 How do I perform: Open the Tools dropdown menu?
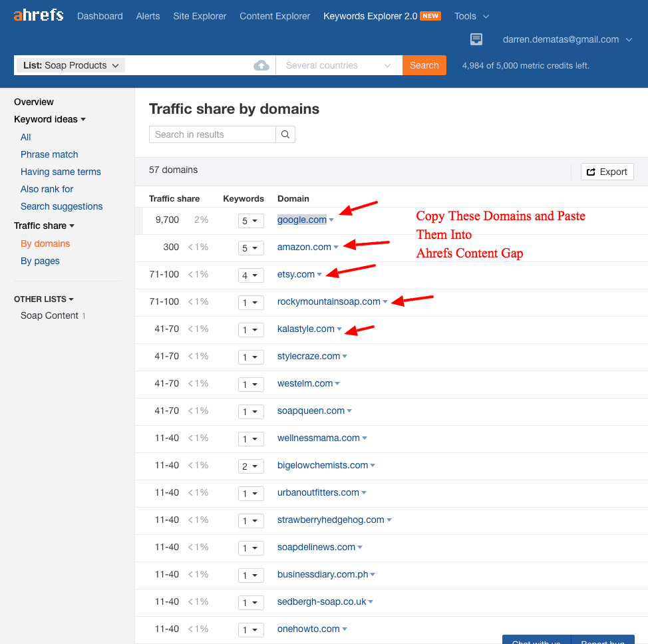tap(471, 16)
